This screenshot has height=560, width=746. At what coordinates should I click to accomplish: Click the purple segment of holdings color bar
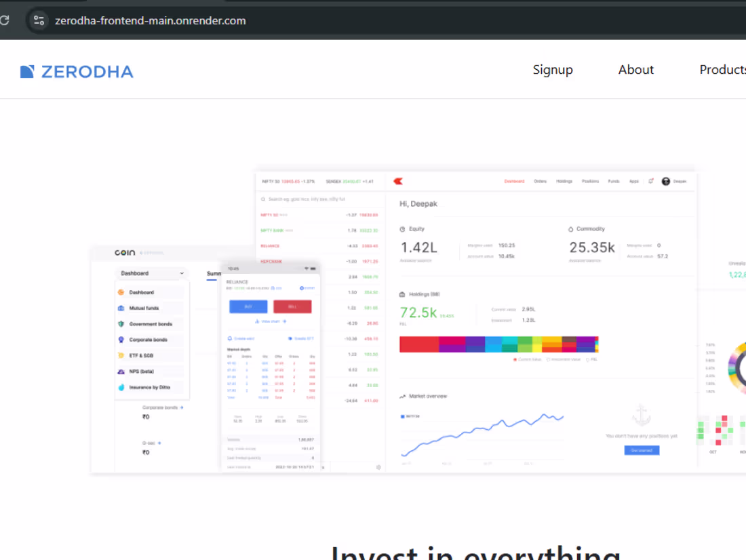475,344
